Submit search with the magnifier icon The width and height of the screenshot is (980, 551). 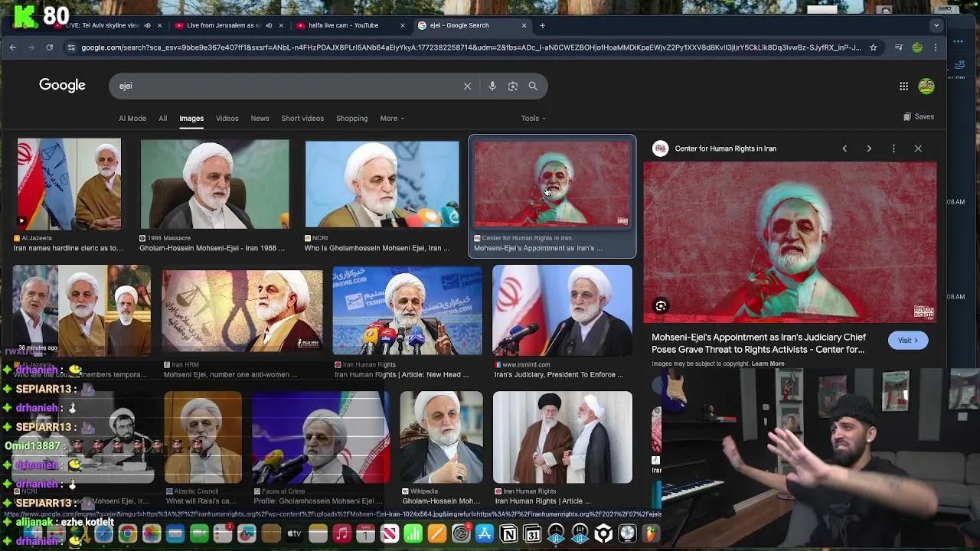533,86
